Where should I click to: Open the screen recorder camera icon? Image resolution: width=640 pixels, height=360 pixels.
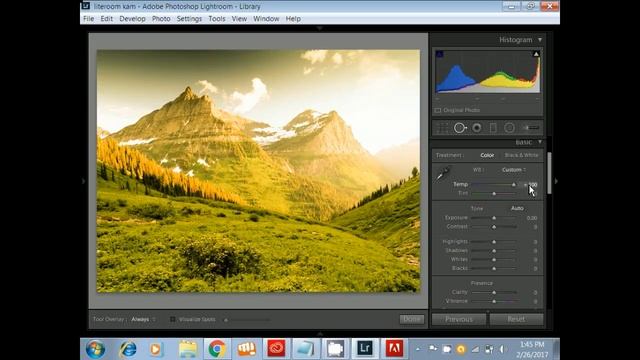pyautogui.click(x=335, y=349)
